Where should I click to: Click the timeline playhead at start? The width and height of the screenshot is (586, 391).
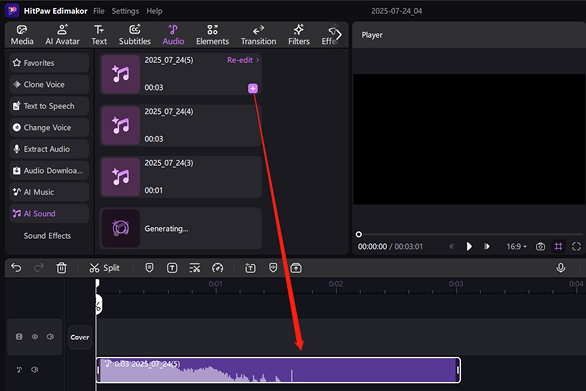97,283
